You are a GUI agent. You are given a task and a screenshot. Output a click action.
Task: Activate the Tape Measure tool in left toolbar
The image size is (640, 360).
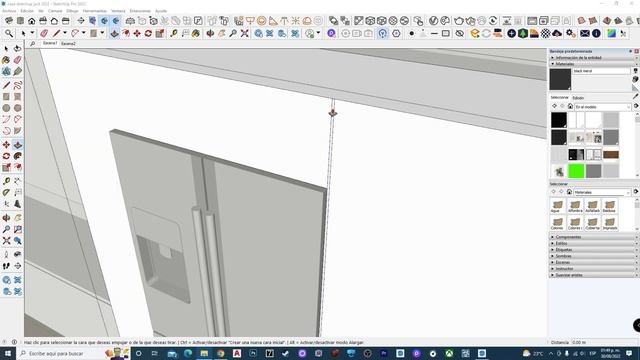6,181
